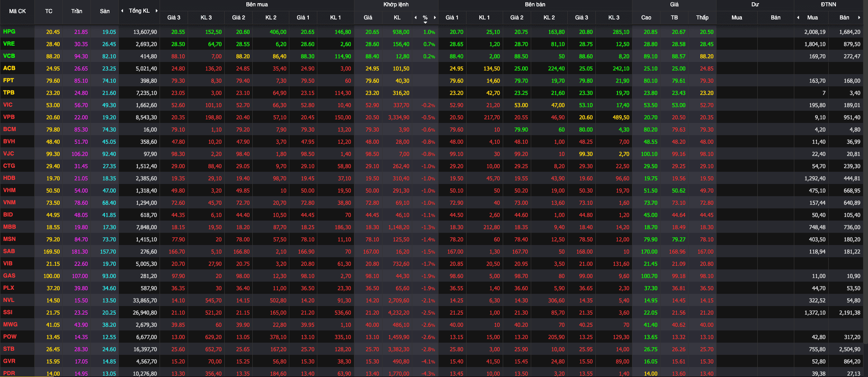868x377 pixels.
Task: Select the VIB ticker symbol
Action: click(x=8, y=264)
